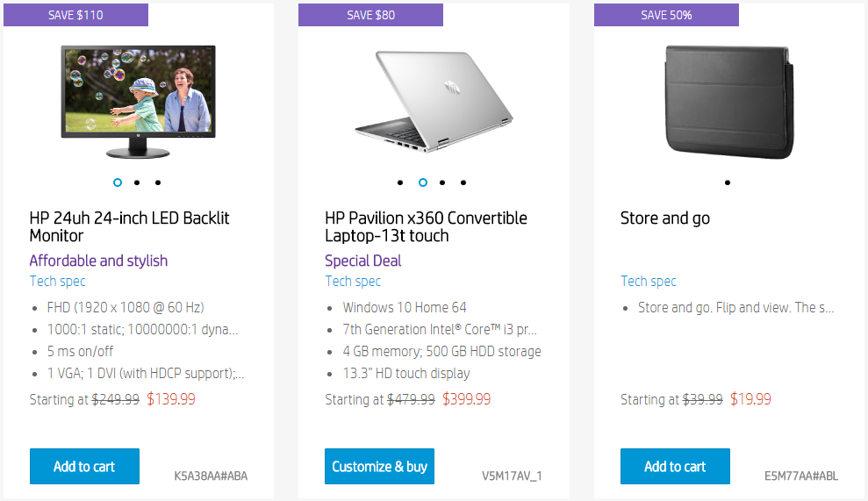Select second carousel dot under monitor image
The height and width of the screenshot is (501, 868).
[137, 183]
